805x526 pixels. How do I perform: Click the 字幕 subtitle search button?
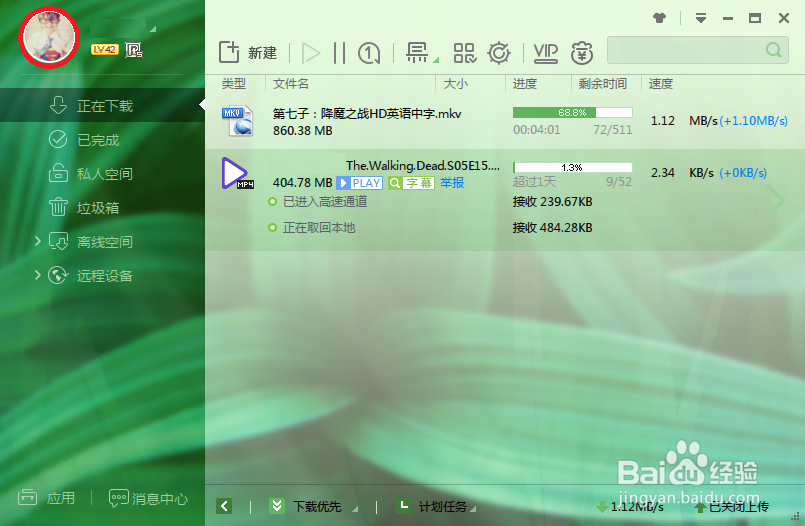411,183
